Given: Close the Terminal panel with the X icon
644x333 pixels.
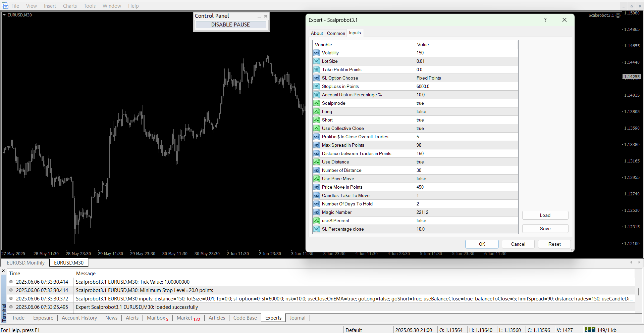Looking at the screenshot, I should pos(3,271).
